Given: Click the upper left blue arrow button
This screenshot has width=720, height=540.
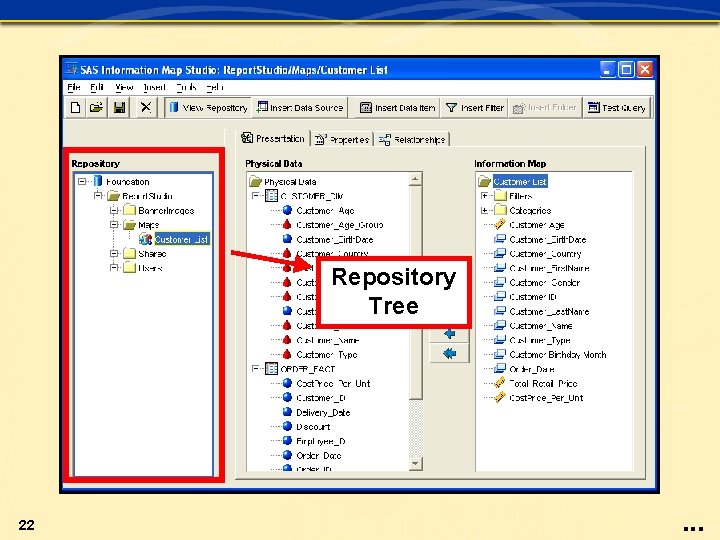Looking at the screenshot, I should point(450,334).
